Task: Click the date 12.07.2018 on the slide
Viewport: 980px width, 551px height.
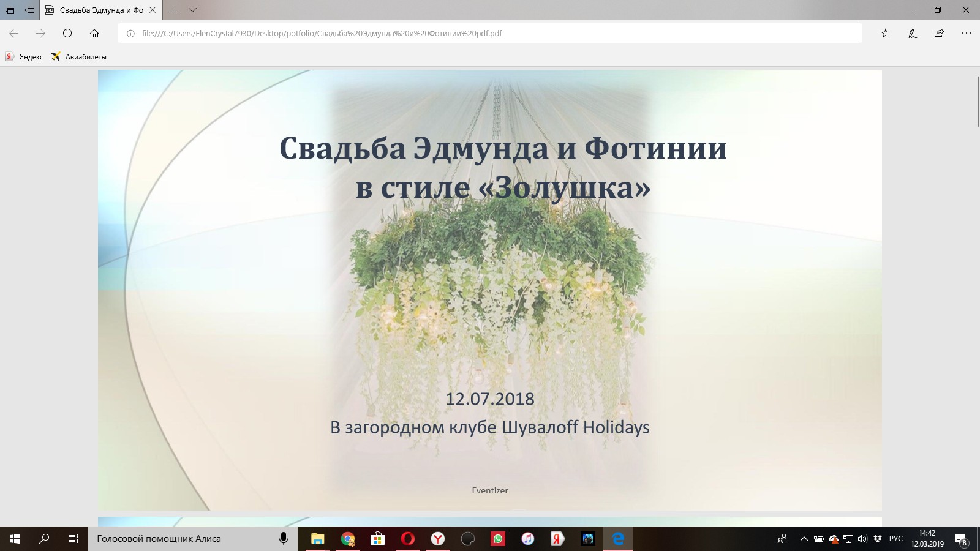Action: click(x=490, y=399)
